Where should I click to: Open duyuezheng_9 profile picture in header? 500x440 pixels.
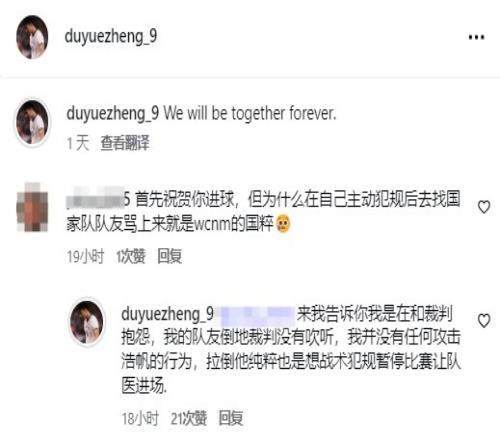click(x=32, y=37)
